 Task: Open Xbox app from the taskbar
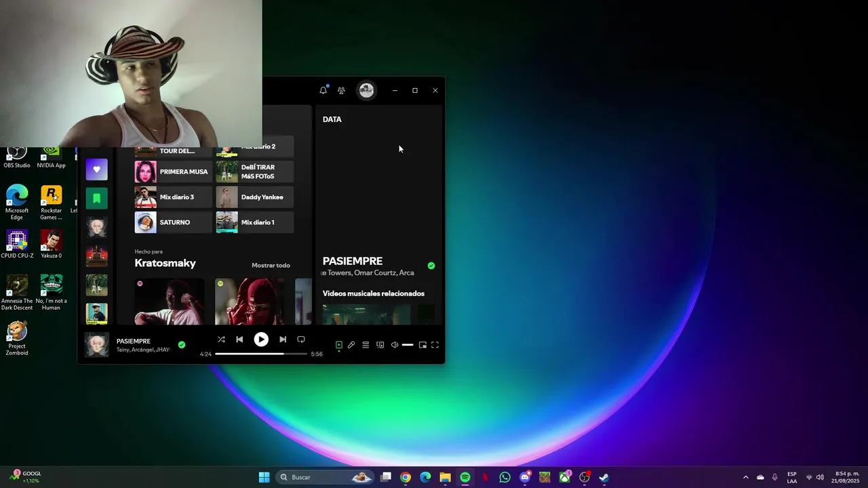pyautogui.click(x=564, y=477)
